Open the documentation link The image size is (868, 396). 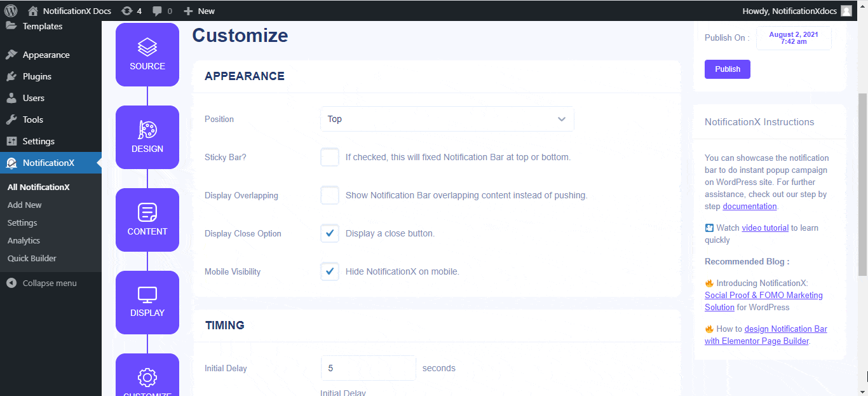pyautogui.click(x=750, y=207)
